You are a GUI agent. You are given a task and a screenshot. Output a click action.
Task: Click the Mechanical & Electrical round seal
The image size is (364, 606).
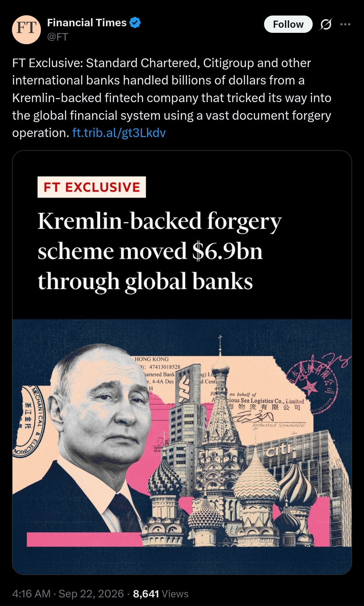click(x=28, y=422)
